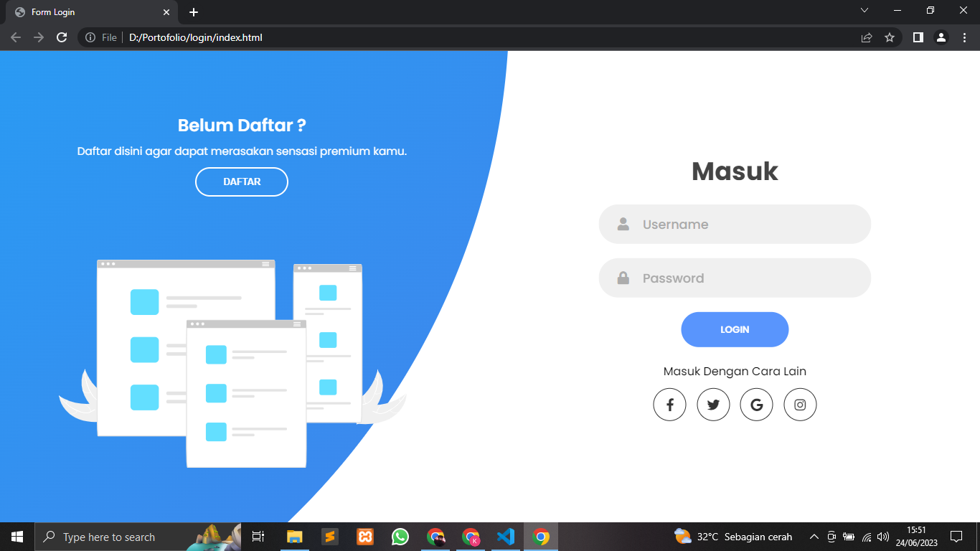Show hidden system tray icons

coord(814,537)
